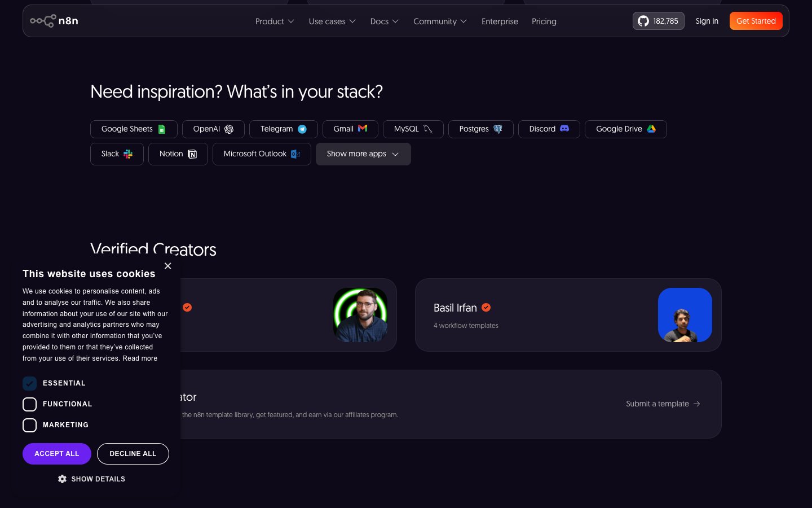Enable the Functional cookies checkbox
This screenshot has width=812, height=508.
coord(29,404)
